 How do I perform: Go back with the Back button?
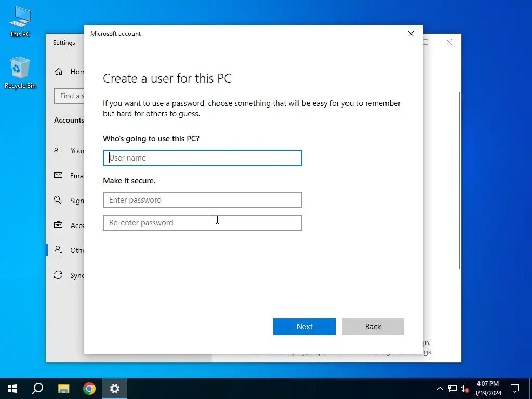click(x=373, y=327)
